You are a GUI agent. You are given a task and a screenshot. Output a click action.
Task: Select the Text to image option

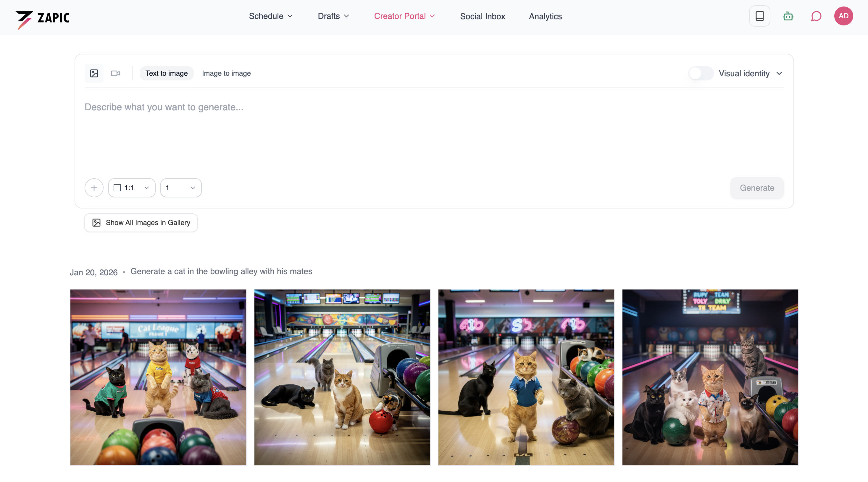(x=167, y=73)
